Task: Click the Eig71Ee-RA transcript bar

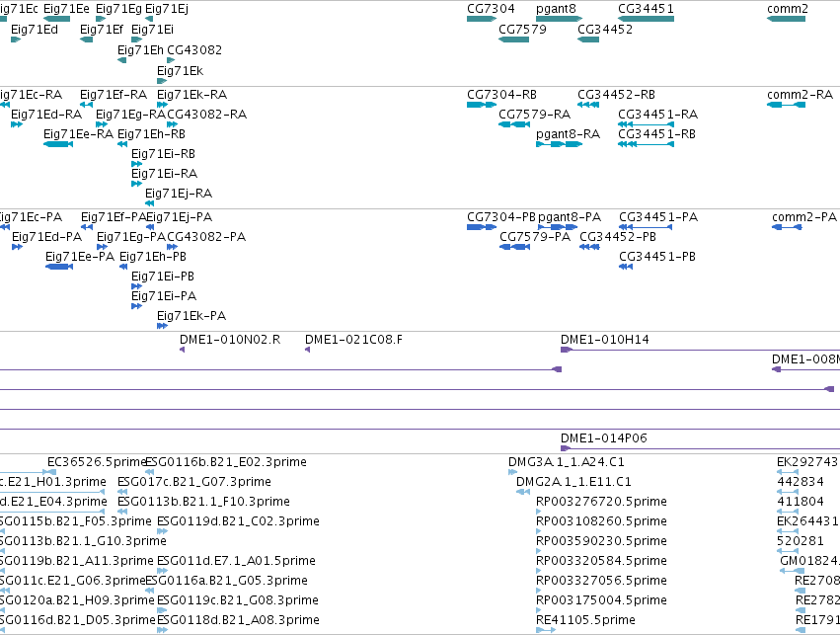Action: tap(58, 144)
